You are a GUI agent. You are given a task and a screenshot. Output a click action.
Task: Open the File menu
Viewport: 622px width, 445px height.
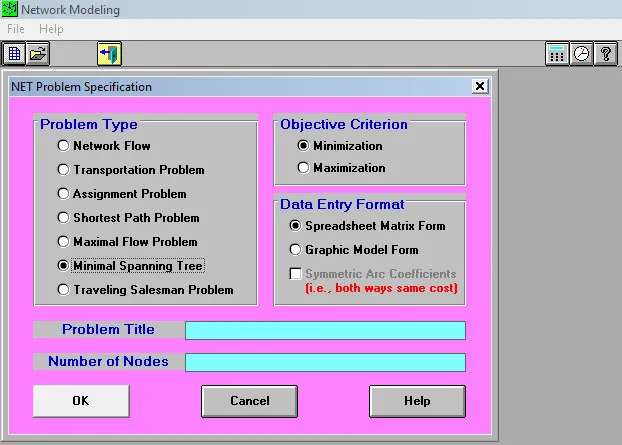pyautogui.click(x=16, y=30)
